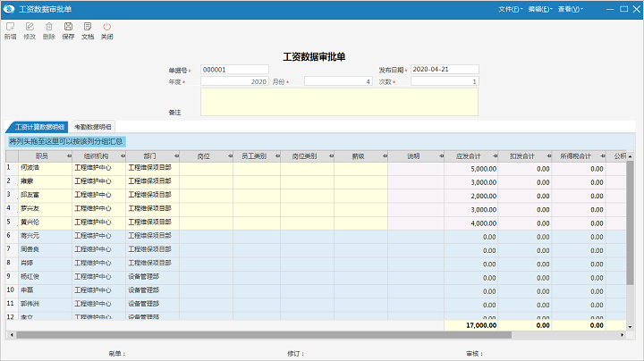This screenshot has width=644, height=361.
Task: Switch to the 工资计算数据明细 tab
Action: pos(39,127)
